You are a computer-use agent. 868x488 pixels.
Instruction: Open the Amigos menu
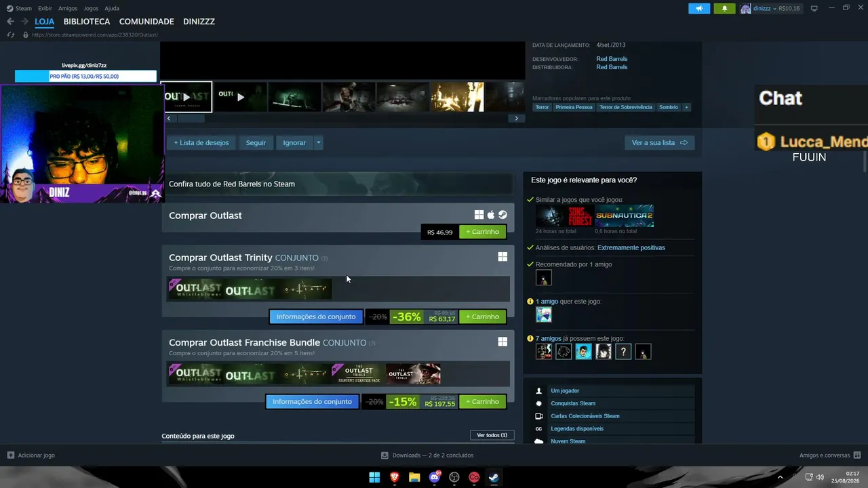(x=68, y=8)
